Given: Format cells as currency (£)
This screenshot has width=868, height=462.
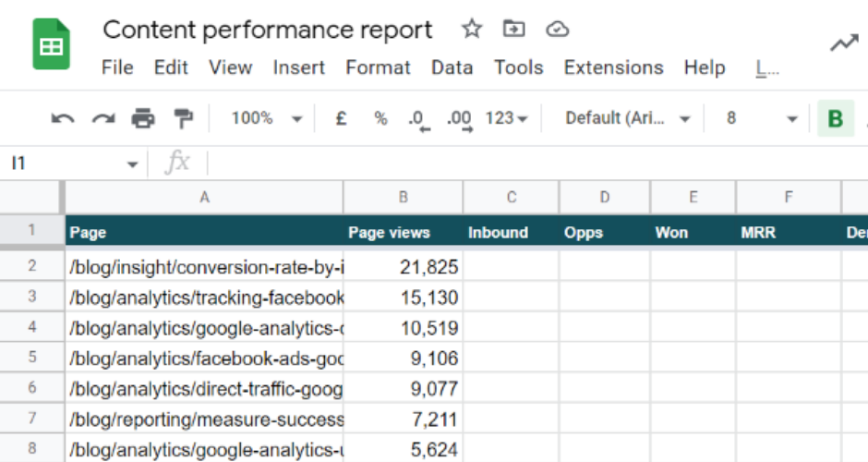Looking at the screenshot, I should tap(341, 118).
